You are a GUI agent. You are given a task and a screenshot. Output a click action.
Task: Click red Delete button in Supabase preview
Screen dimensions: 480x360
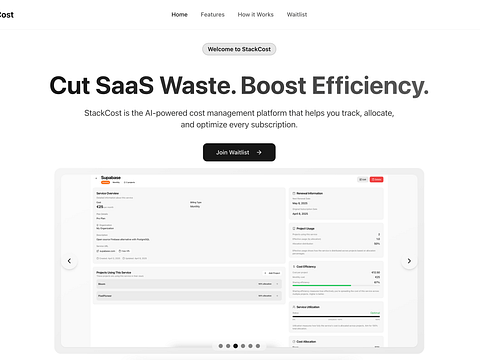[x=377, y=179]
